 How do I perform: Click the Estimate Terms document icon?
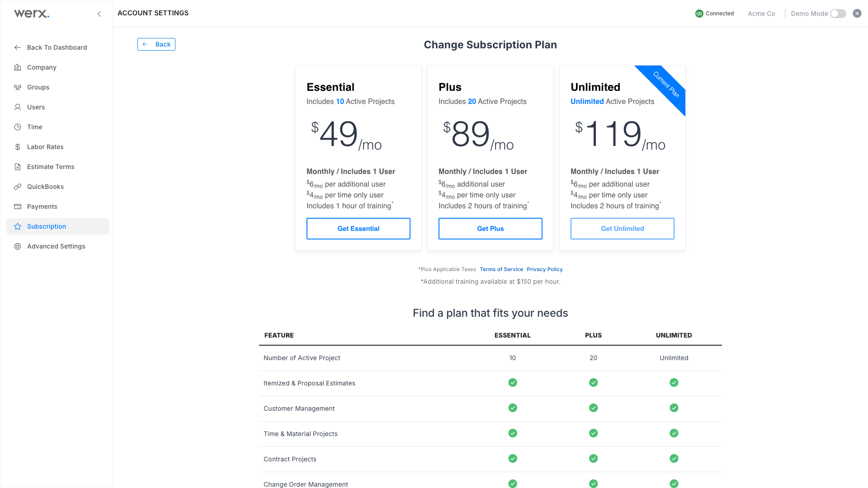[x=18, y=167]
